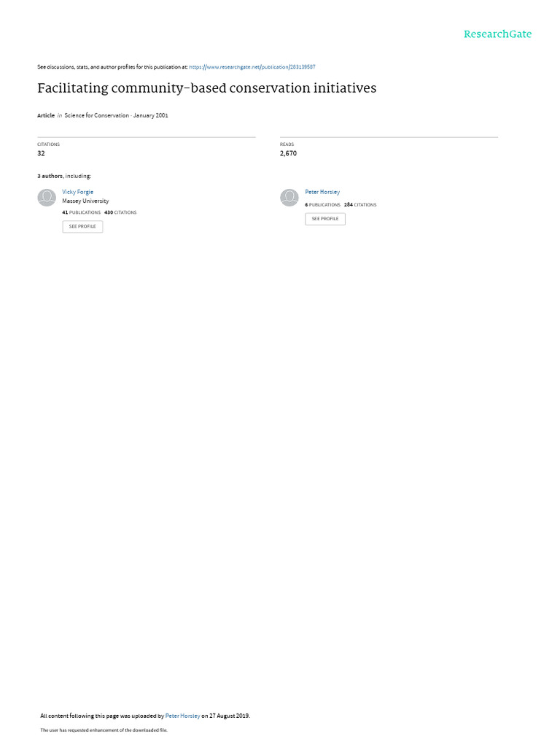This screenshot has width=560, height=747.
Task: Click the ResearchGate logo
Action: point(497,34)
